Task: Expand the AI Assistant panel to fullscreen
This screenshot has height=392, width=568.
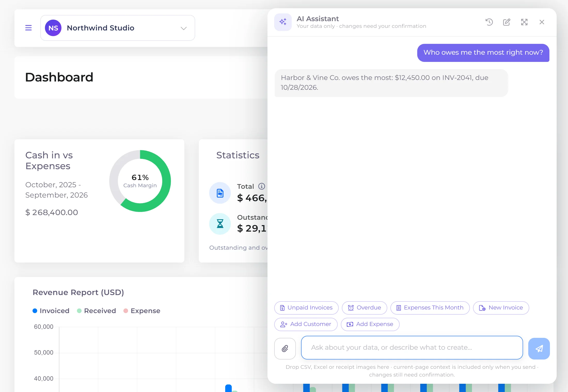Action: tap(524, 22)
